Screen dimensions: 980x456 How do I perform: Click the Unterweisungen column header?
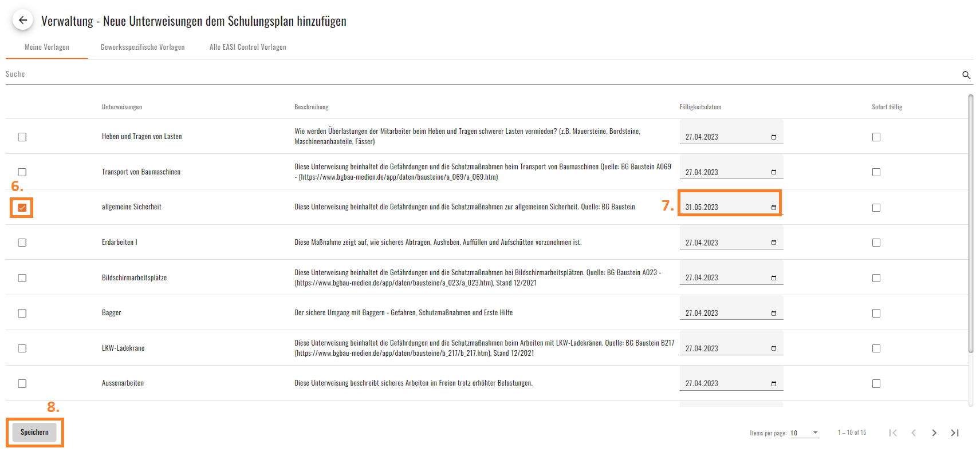(x=122, y=107)
